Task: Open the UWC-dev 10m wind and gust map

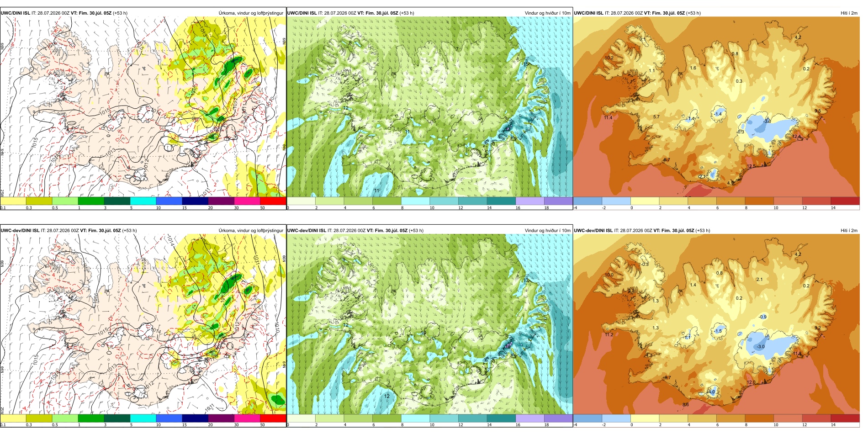Action: tap(429, 324)
